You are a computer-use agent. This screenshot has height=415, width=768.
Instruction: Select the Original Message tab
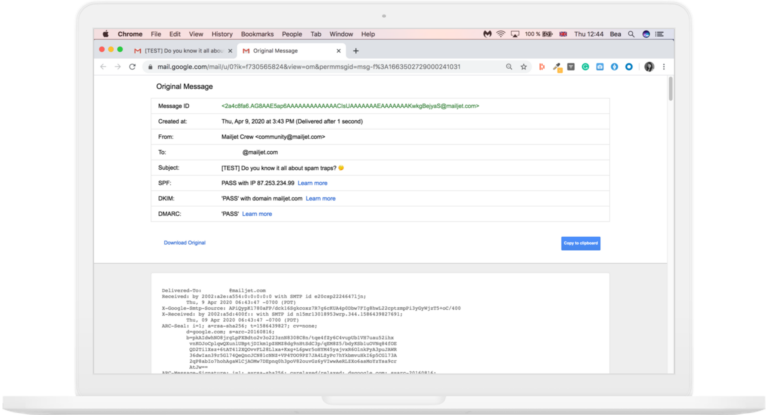(x=289, y=50)
